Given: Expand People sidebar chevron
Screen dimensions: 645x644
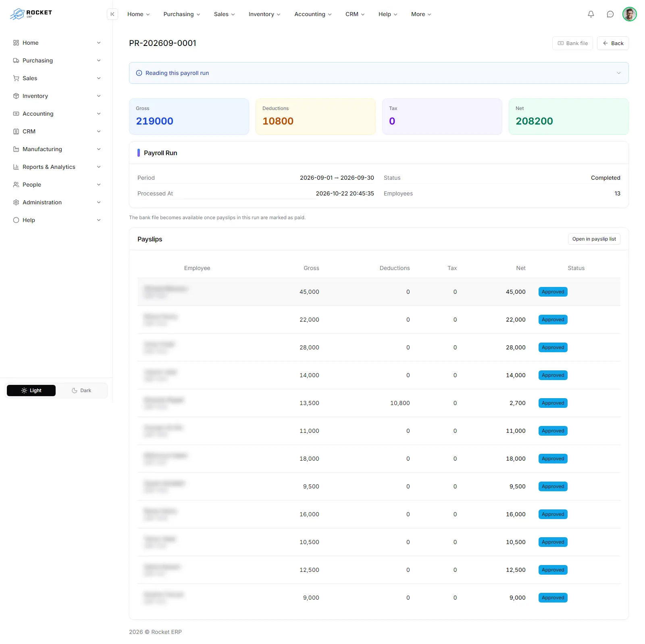Looking at the screenshot, I should 99,185.
